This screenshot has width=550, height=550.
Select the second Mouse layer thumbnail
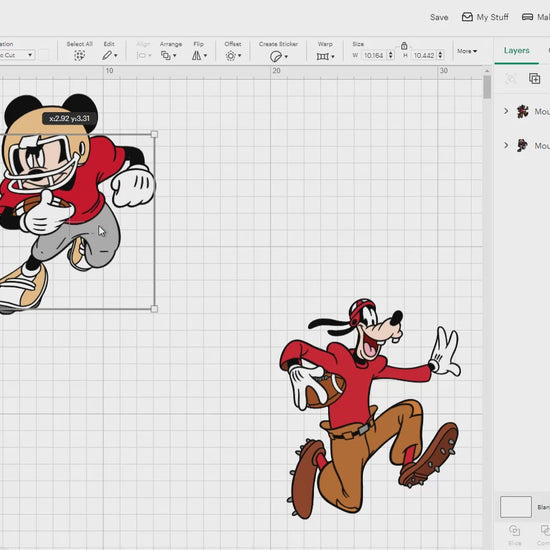coord(522,145)
